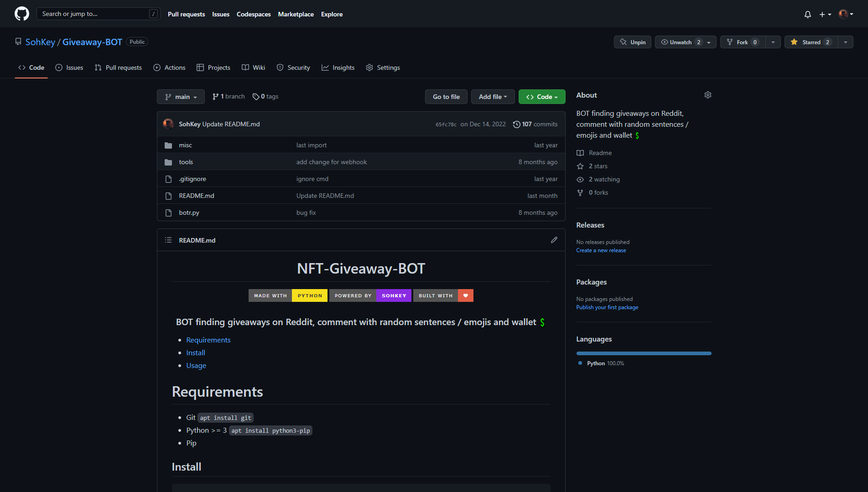
Task: View the 0 tags link
Action: click(x=265, y=97)
